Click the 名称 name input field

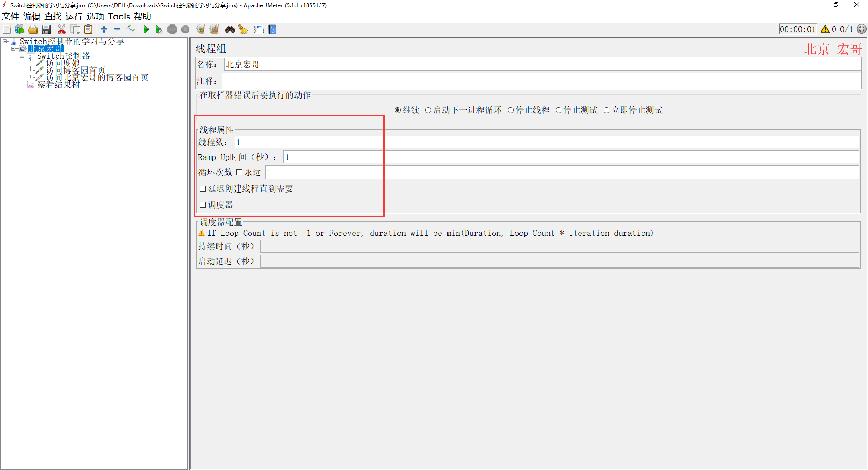(x=542, y=65)
